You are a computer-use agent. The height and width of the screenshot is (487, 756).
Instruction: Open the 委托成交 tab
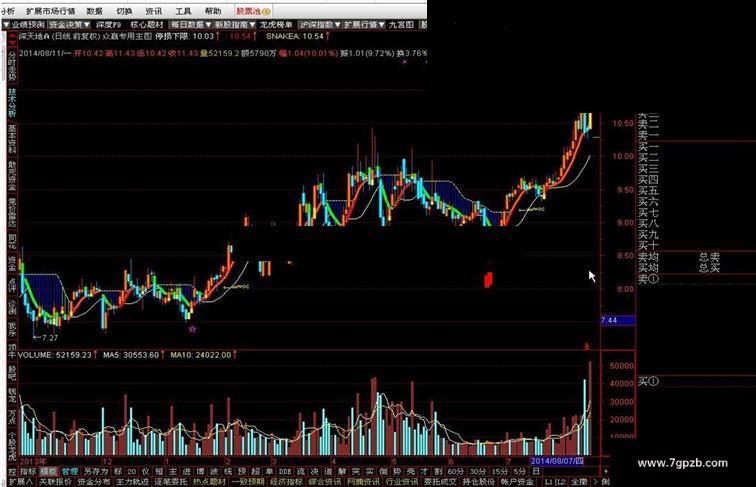coord(440,482)
